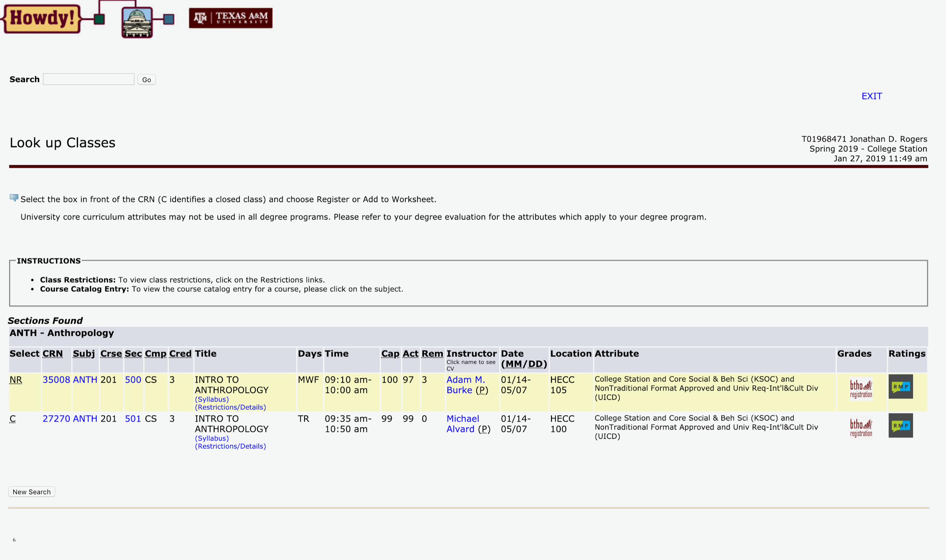Open btho registration grades for section 501

[x=861, y=427]
